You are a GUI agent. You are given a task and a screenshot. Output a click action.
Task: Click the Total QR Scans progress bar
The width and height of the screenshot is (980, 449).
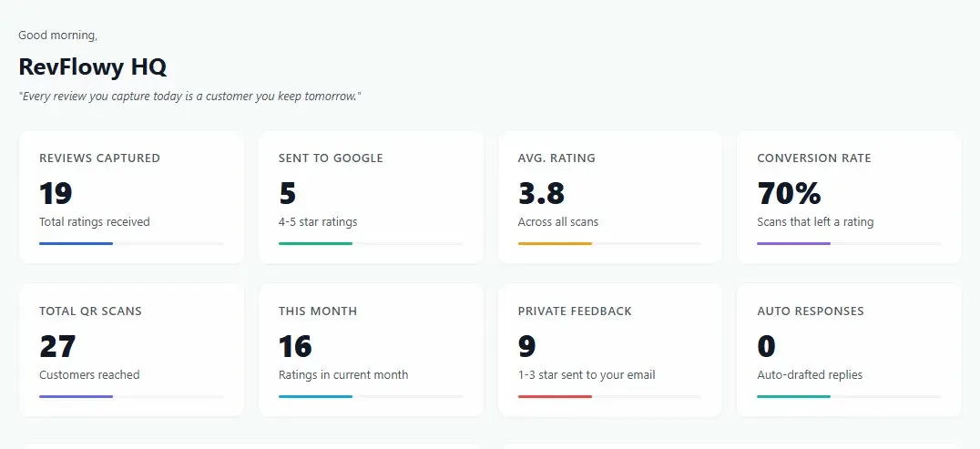tap(131, 396)
